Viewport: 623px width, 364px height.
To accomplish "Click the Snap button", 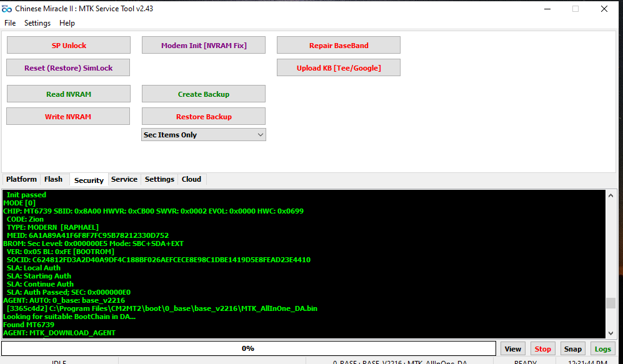I will point(572,349).
